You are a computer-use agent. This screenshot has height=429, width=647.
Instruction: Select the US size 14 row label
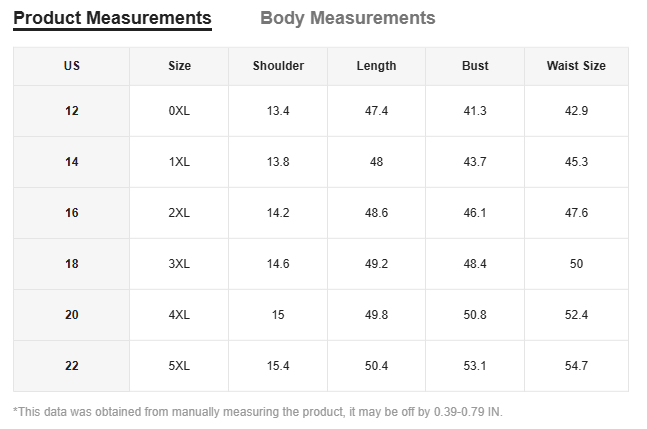(x=72, y=162)
